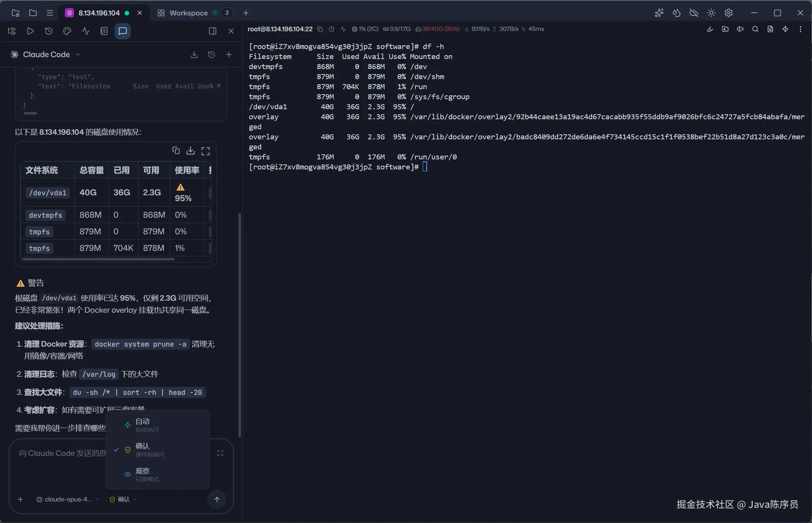812x523 pixels.
Task: Click the table's horizontal scrollbar
Action: pos(98,259)
